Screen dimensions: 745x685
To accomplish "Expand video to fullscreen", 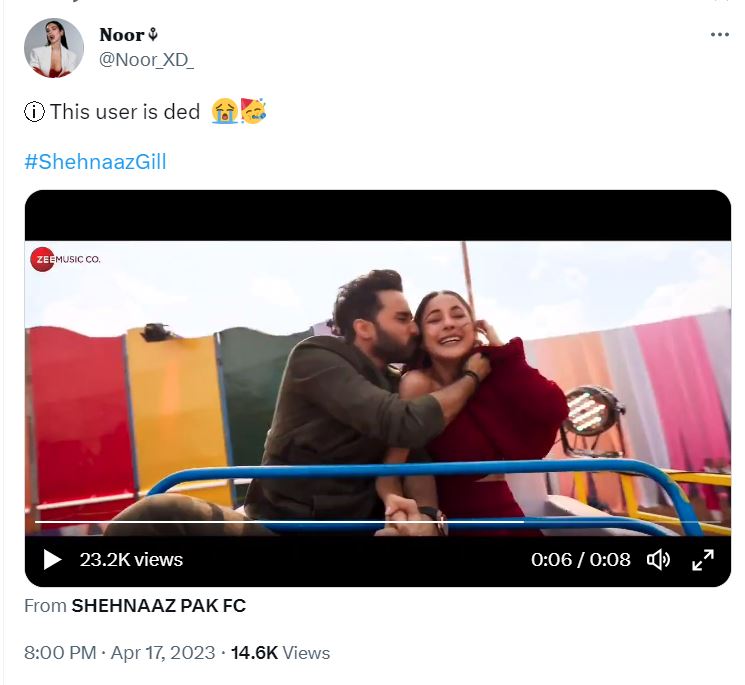I will (703, 560).
